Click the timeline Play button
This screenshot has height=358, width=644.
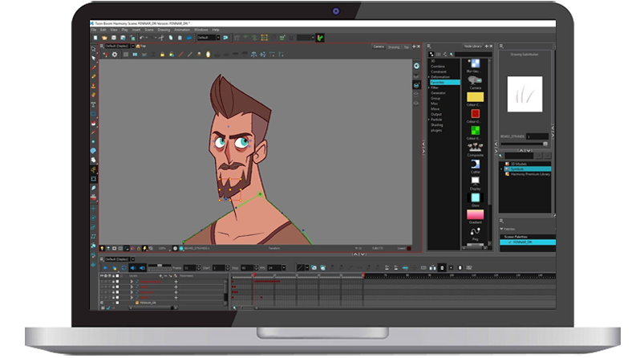point(105,268)
